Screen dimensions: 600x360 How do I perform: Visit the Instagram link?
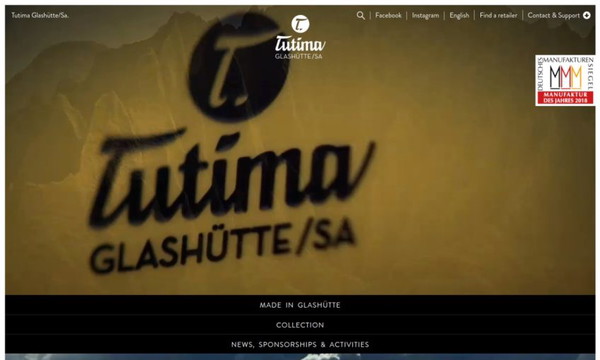point(426,15)
